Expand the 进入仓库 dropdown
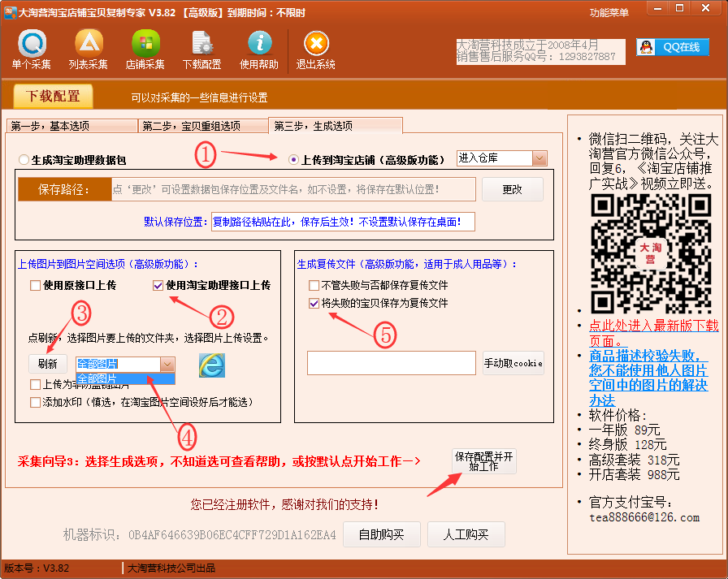728x579 pixels. [539, 158]
